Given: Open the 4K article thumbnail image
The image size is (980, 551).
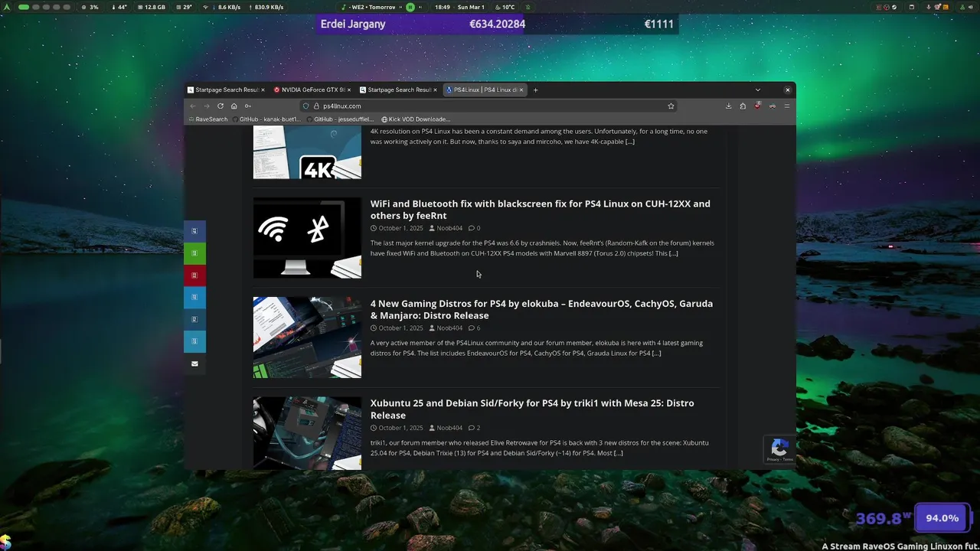Looking at the screenshot, I should tap(307, 152).
